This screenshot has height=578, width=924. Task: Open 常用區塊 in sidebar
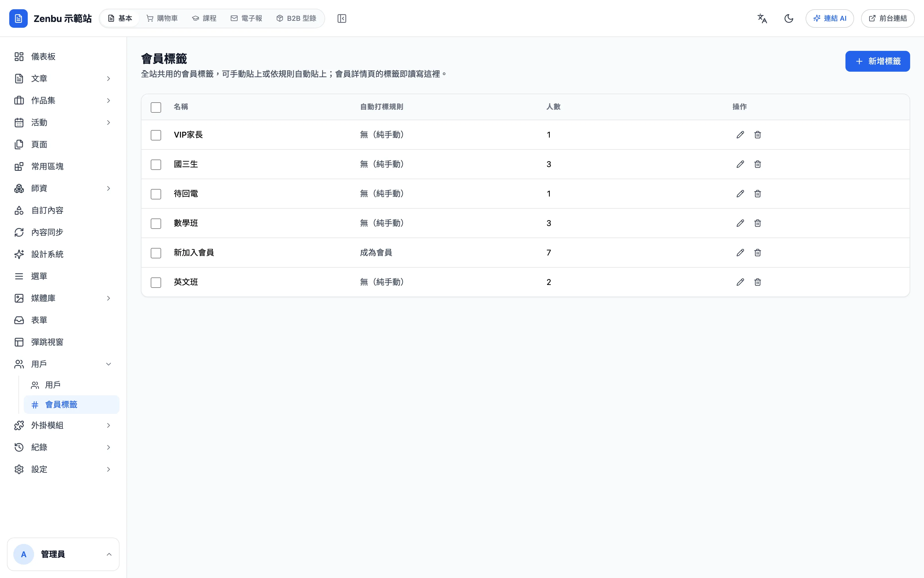tap(64, 166)
